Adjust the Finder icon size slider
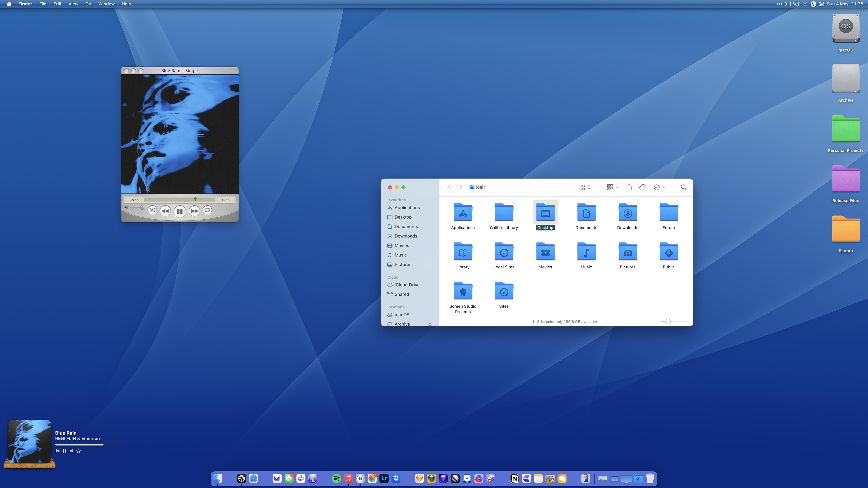 (x=674, y=322)
